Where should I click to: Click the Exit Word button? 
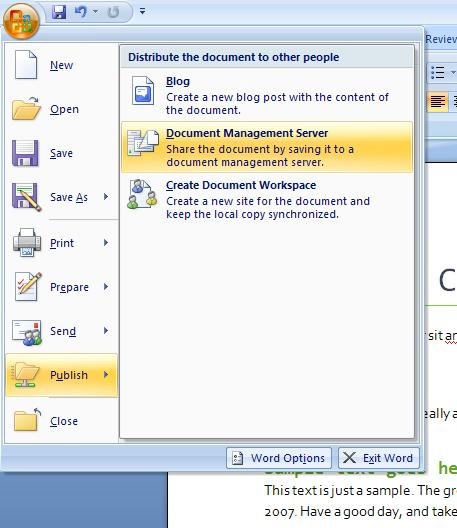[x=379, y=458]
